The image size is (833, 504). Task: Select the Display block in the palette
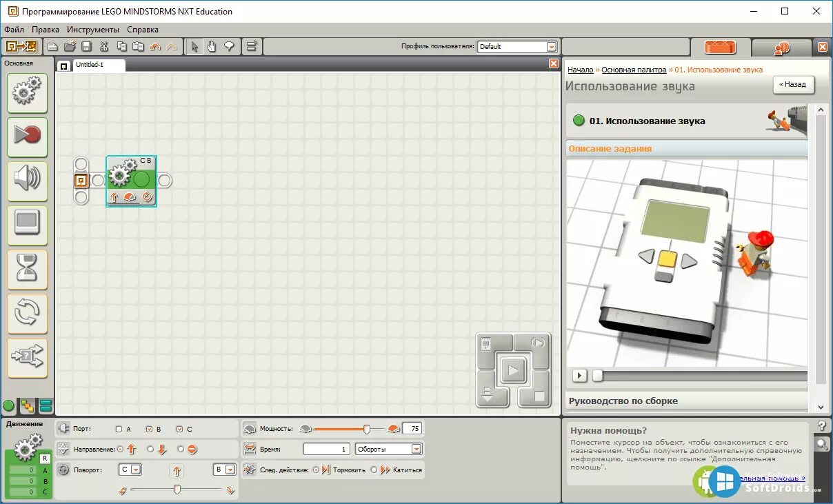pyautogui.click(x=28, y=225)
